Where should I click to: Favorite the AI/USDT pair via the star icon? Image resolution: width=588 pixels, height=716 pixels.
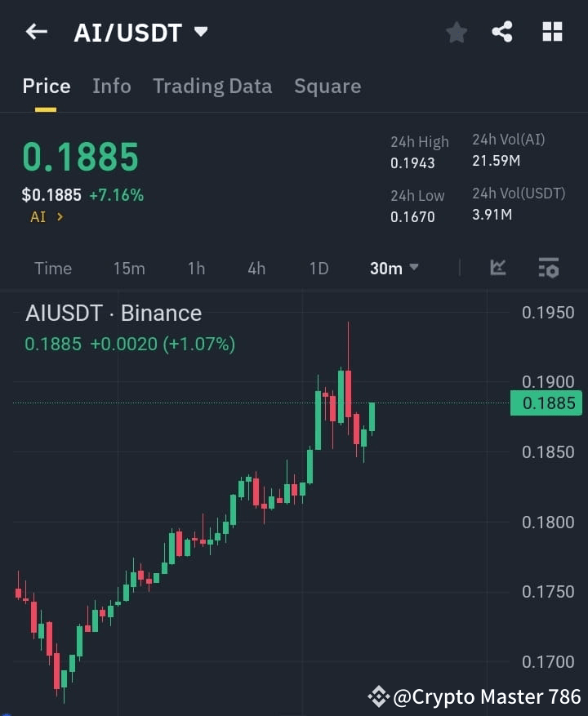tap(456, 33)
